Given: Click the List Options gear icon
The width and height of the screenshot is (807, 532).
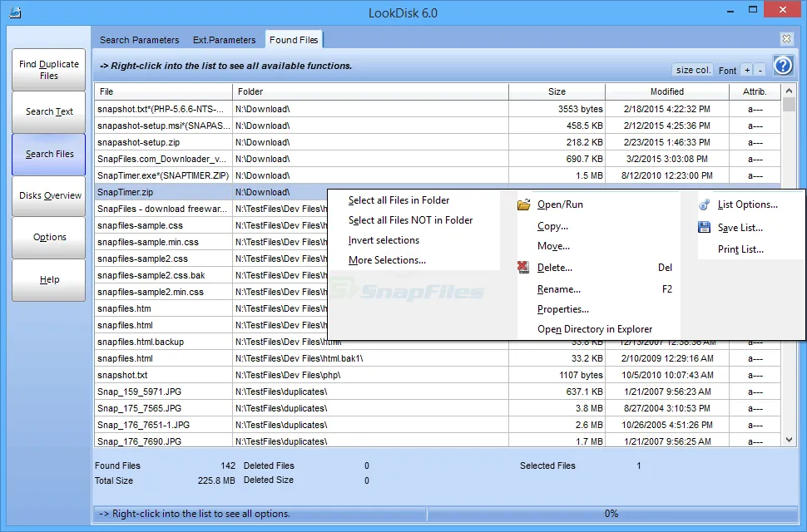Looking at the screenshot, I should pos(705,204).
